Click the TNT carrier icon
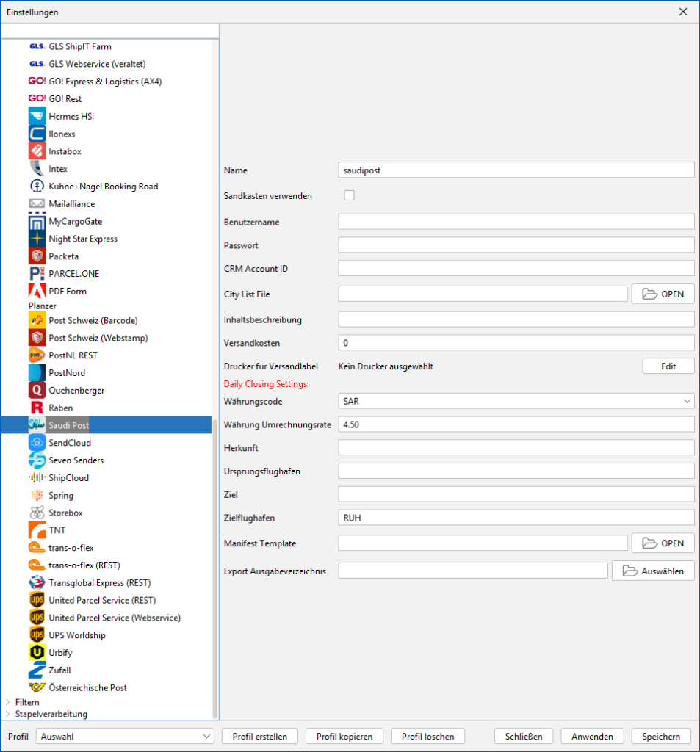This screenshot has width=700, height=752. [37, 530]
